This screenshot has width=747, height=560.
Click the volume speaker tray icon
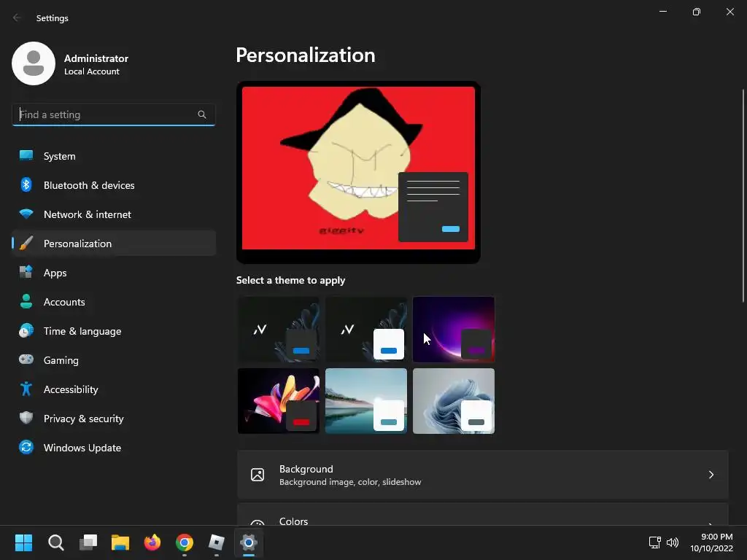672,542
